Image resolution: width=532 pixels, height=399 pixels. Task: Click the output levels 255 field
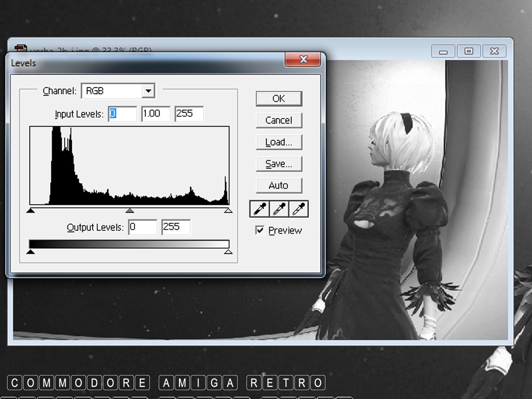coord(176,227)
